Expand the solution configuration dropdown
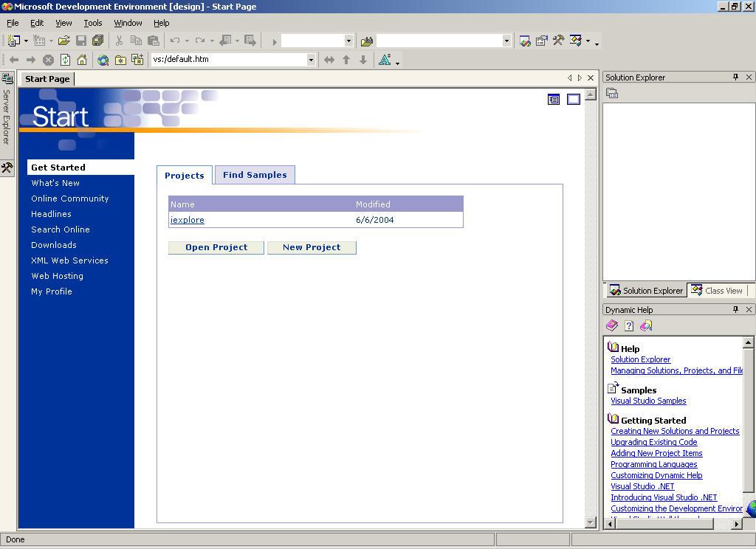The image size is (756, 549). click(x=348, y=41)
